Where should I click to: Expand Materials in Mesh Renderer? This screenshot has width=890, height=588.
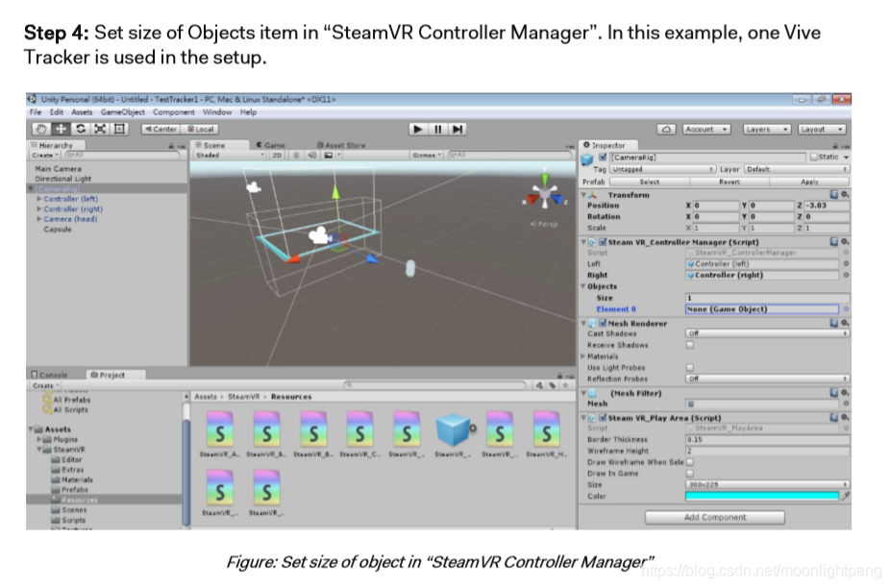(583, 356)
